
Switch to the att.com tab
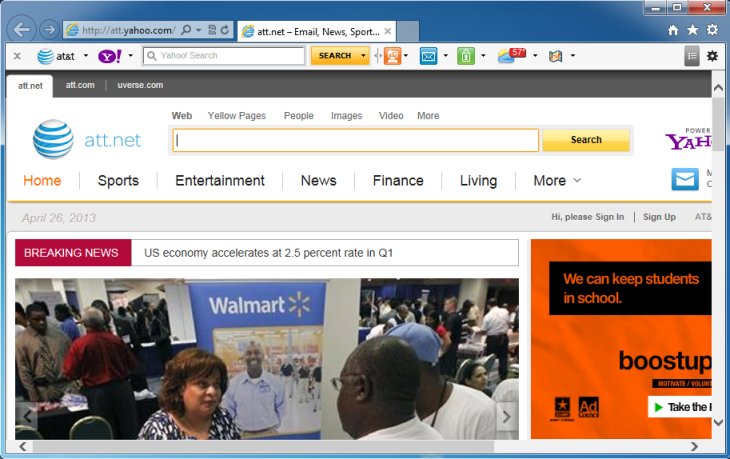(80, 85)
